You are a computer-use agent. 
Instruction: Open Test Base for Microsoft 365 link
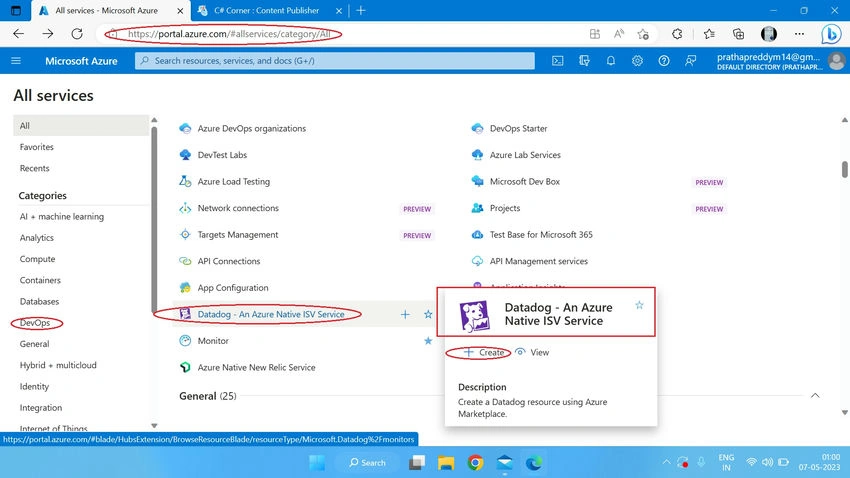point(541,235)
